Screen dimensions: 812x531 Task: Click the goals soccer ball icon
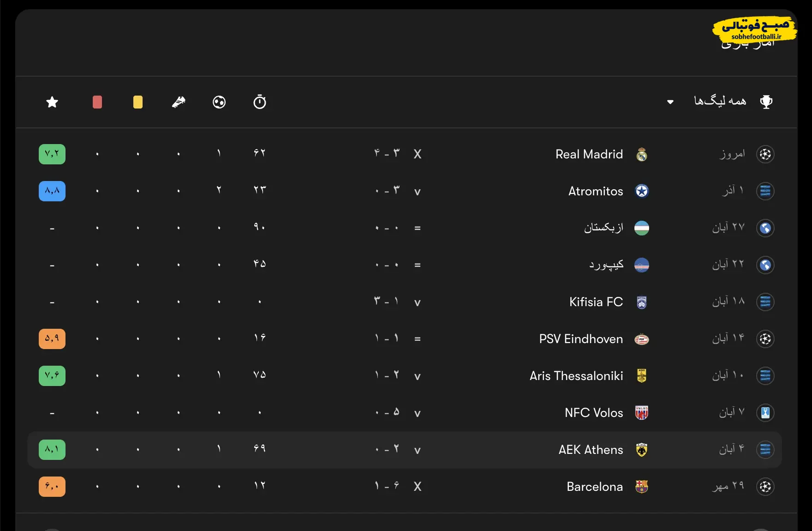point(219,102)
